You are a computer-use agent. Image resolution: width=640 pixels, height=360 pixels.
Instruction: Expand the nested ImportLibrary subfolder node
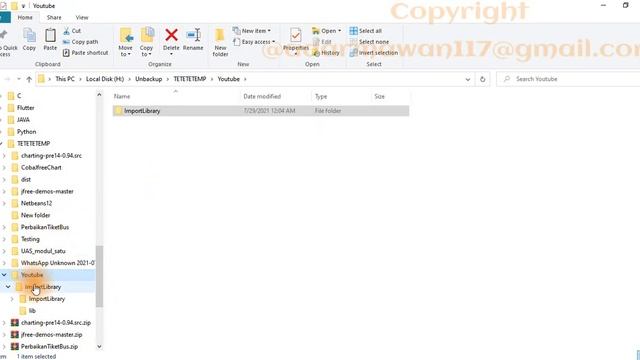[x=12, y=299]
